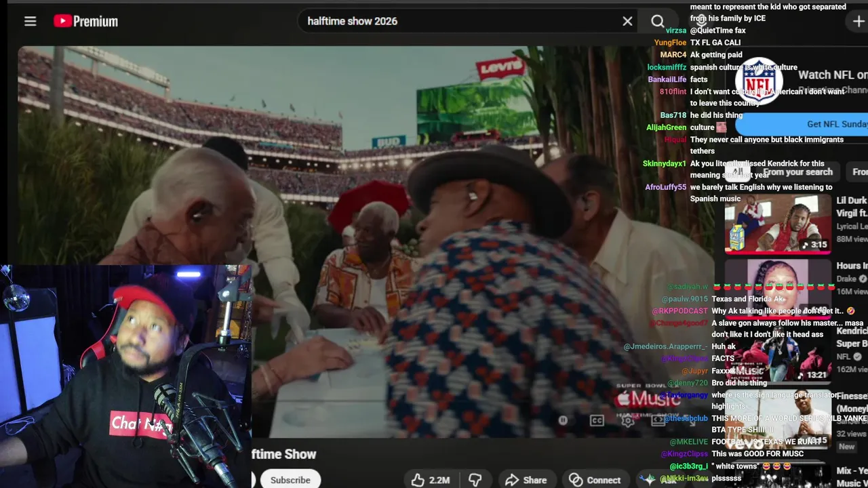Click the 'ftime Show' video title
The image size is (868, 488).
pos(283,454)
